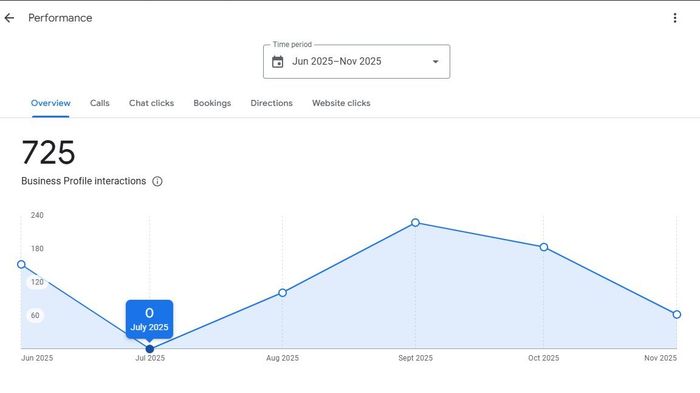700x393 pixels.
Task: Go back using the arrow next to Performance
Action: click(9, 18)
